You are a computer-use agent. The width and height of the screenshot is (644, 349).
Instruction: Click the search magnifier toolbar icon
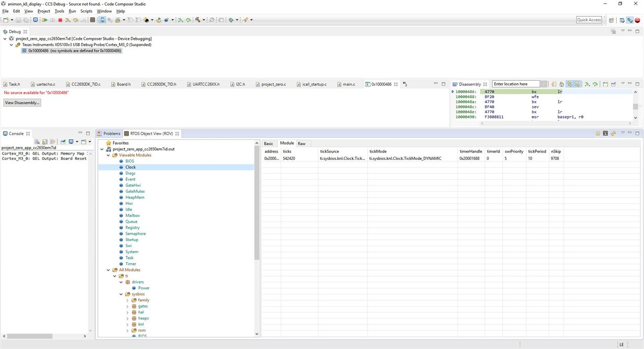tap(212, 20)
